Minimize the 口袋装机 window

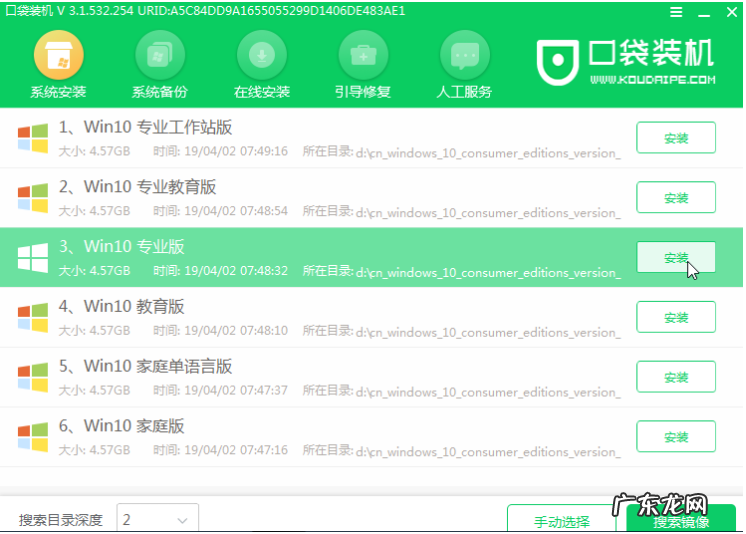704,14
